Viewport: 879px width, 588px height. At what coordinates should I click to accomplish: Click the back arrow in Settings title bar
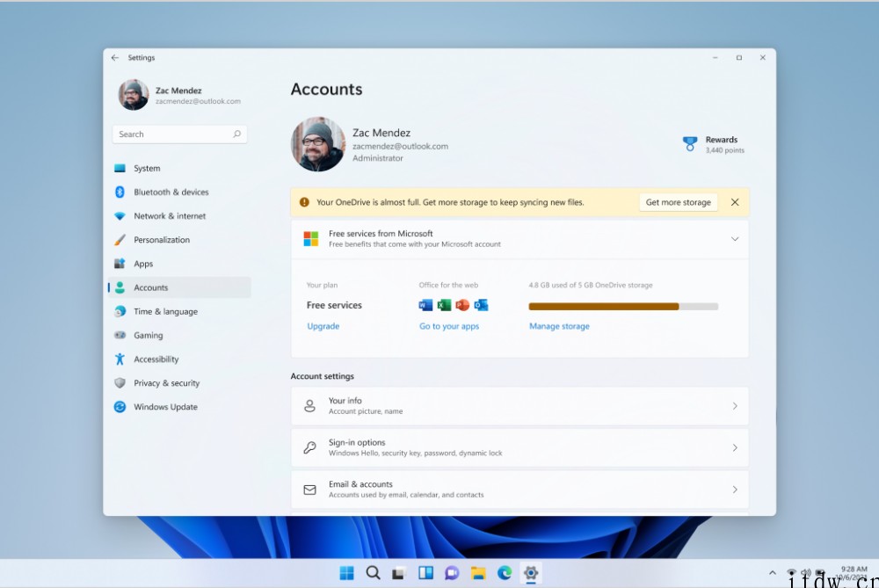(x=115, y=58)
